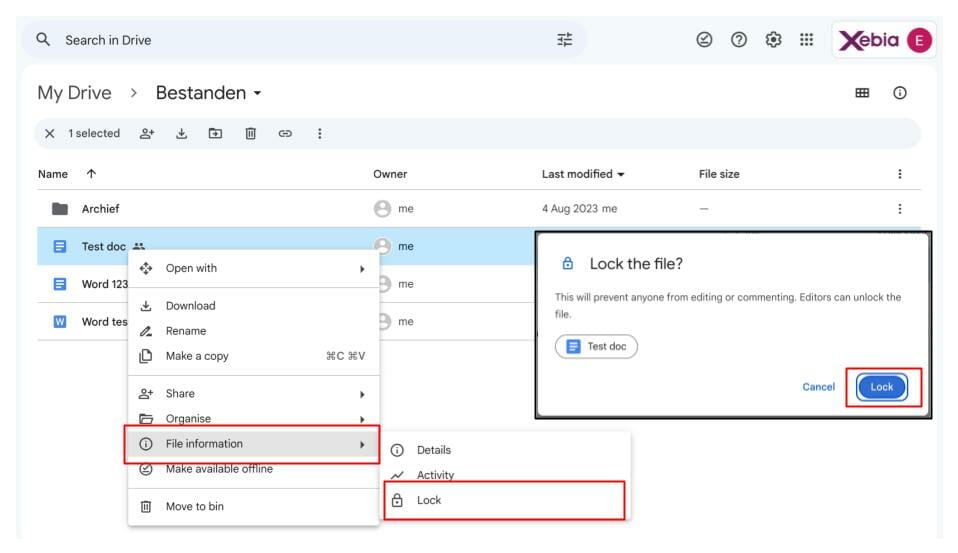Confirm with the blue Lock button

[x=882, y=387]
